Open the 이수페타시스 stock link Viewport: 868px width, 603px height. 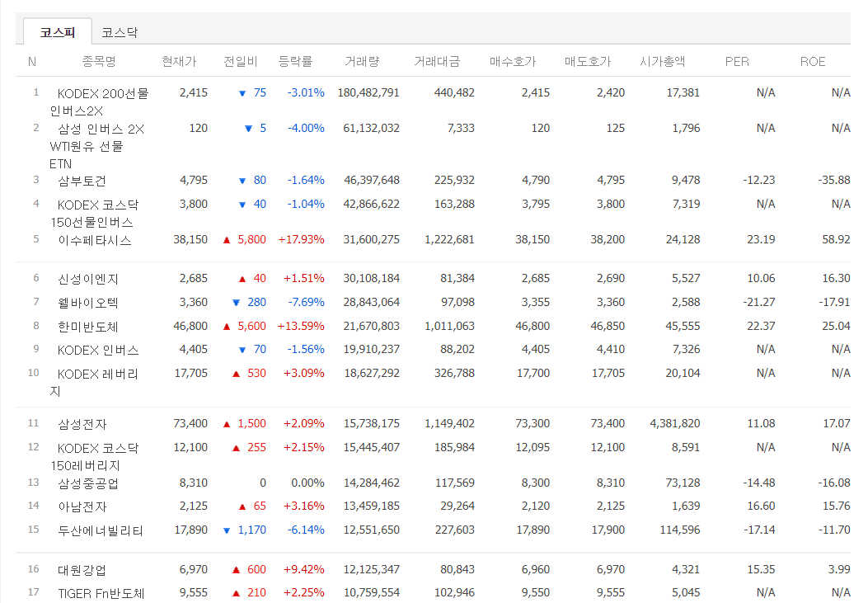click(95, 240)
